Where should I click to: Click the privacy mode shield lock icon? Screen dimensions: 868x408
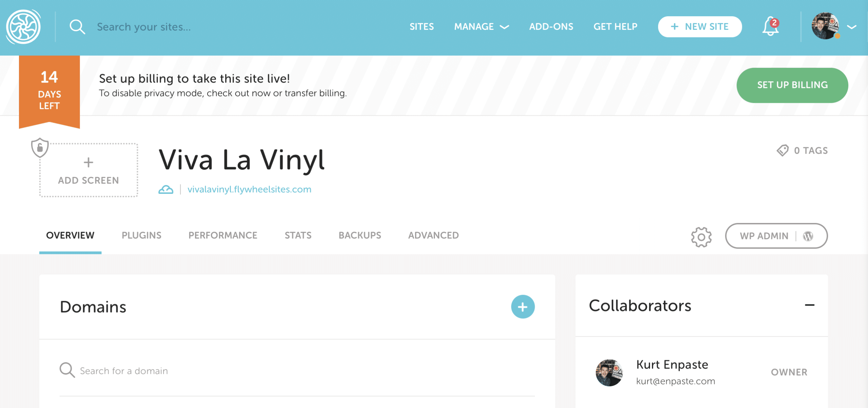click(x=40, y=148)
